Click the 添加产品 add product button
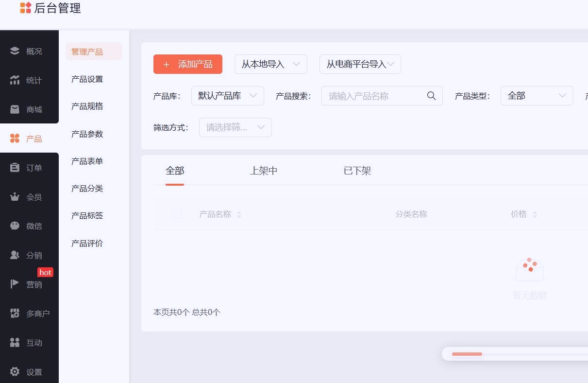Screen dimensions: 588x383 pyautogui.click(x=188, y=64)
